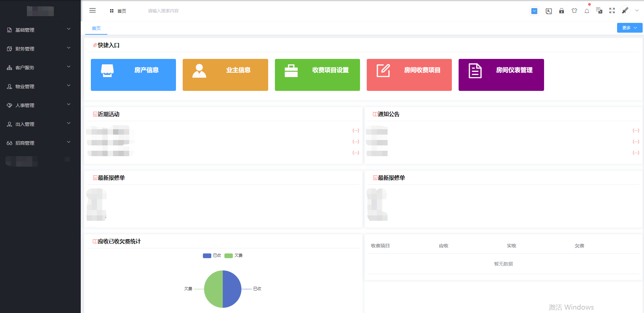Click the T-shirt theme icon

click(574, 11)
